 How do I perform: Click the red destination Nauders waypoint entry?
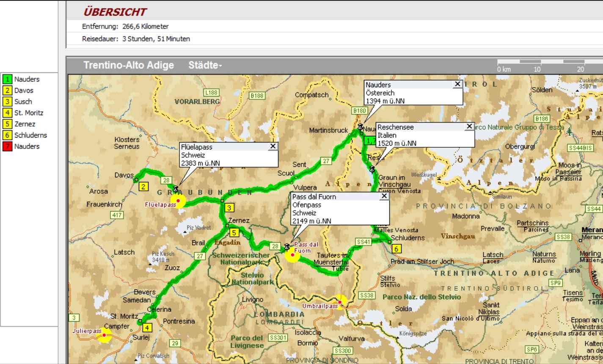click(x=26, y=146)
